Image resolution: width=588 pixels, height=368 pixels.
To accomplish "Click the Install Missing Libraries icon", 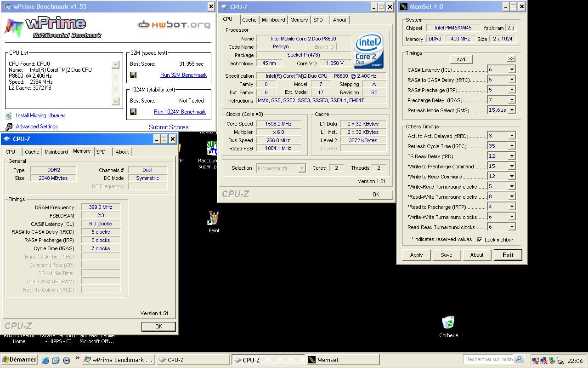I will [8, 115].
